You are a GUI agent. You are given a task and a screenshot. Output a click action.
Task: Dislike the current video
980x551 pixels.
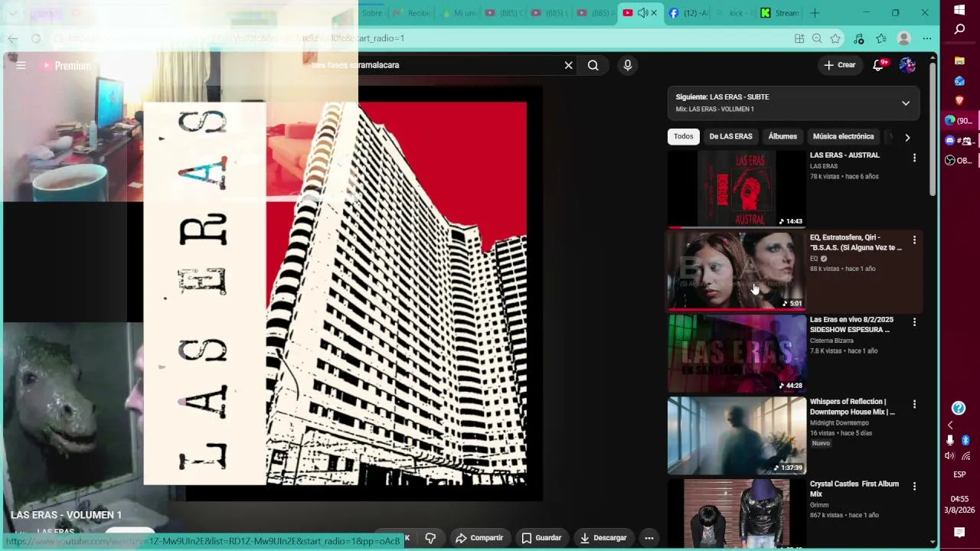coord(430,538)
